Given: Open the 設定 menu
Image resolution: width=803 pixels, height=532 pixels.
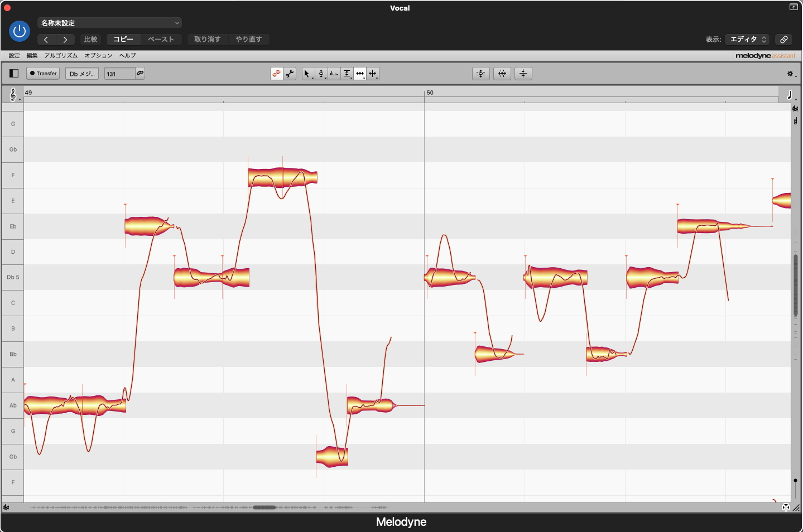Looking at the screenshot, I should (14, 56).
